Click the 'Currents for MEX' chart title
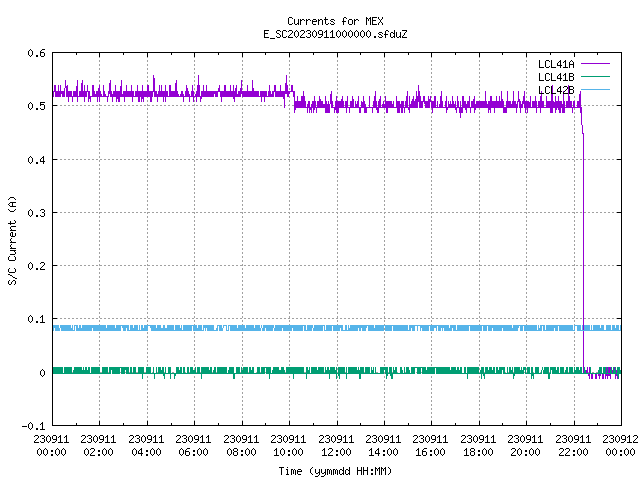Image resolution: width=640 pixels, height=480 pixels. [335, 21]
